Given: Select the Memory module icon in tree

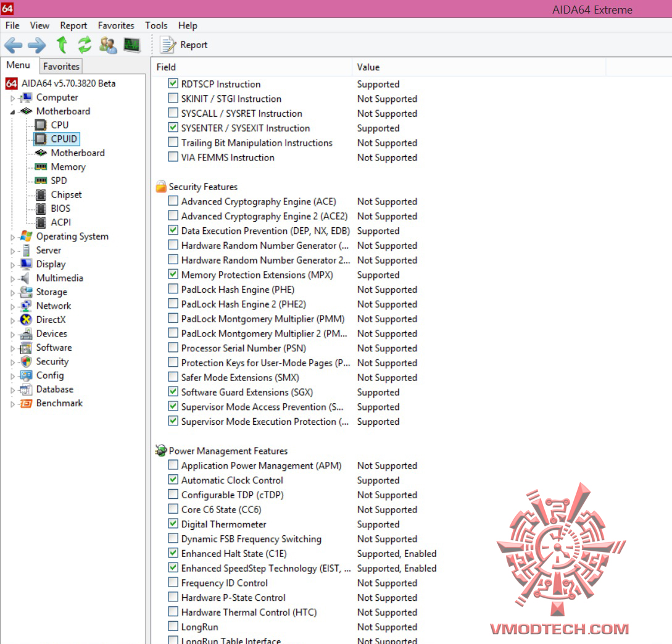Looking at the screenshot, I should (41, 166).
